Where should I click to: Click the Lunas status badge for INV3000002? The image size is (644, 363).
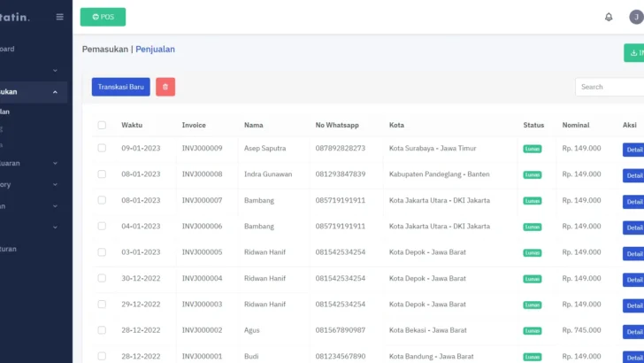point(533,331)
